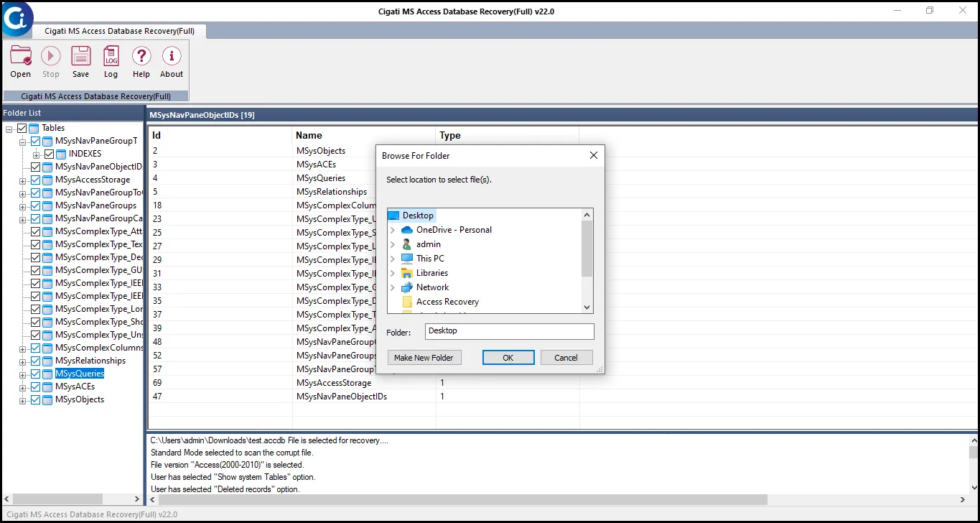Click the Save toolbar icon
The height and width of the screenshot is (523, 980).
[81, 56]
